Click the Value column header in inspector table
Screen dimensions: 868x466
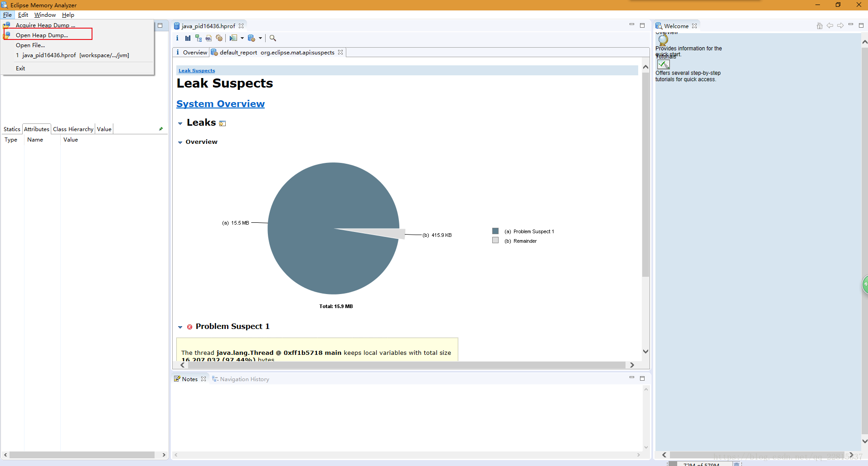114,140
